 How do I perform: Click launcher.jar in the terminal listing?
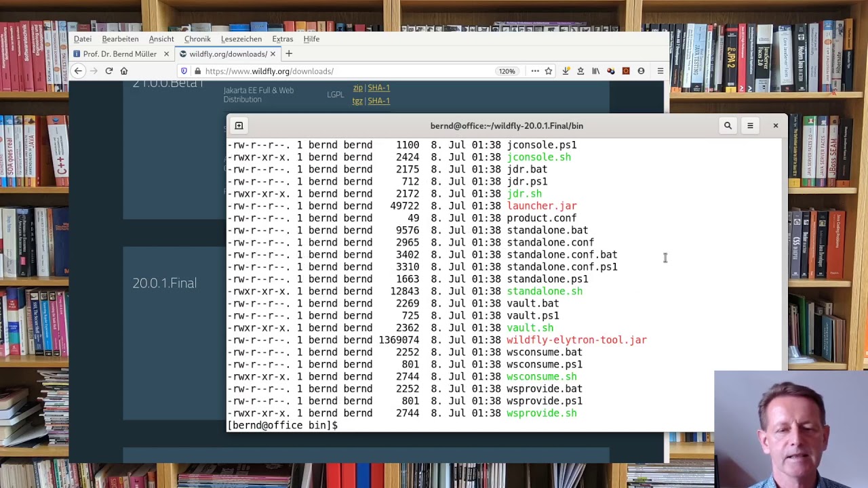(x=542, y=205)
